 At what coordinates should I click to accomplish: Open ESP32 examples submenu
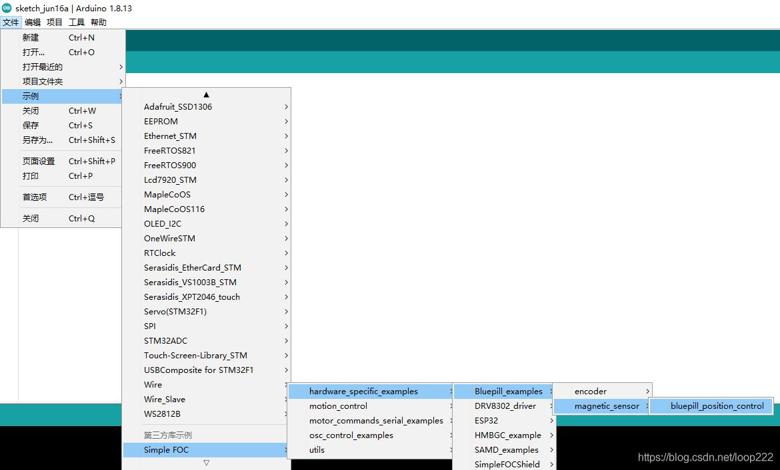click(504, 421)
